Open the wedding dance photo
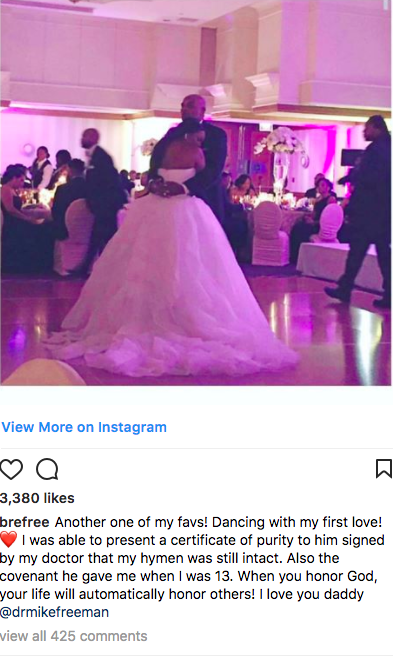 196,192
